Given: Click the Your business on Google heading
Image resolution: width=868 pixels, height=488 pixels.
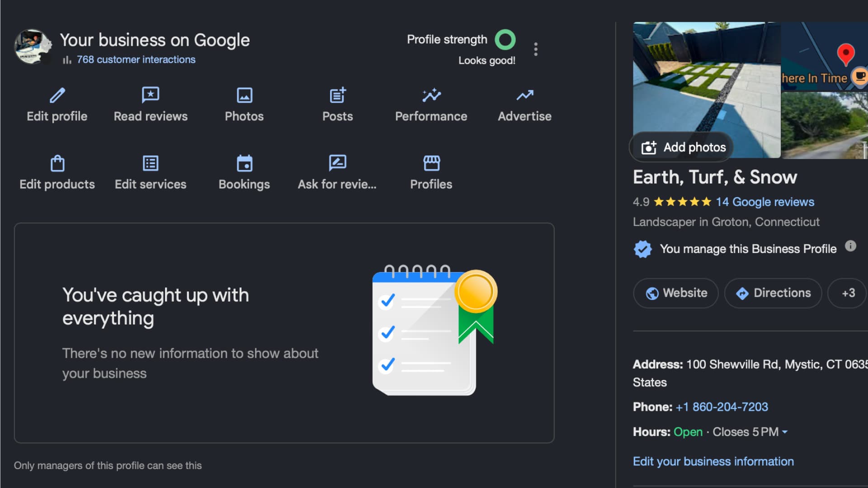Looking at the screenshot, I should tap(155, 40).
